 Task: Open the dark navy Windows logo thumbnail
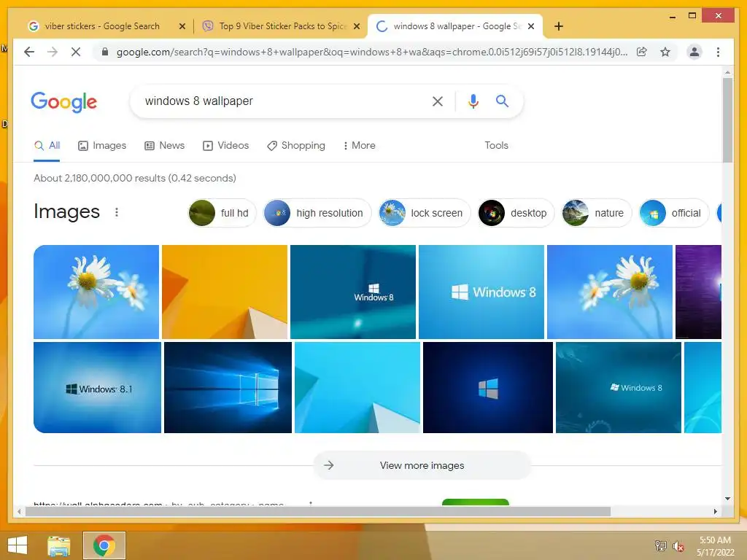point(488,387)
